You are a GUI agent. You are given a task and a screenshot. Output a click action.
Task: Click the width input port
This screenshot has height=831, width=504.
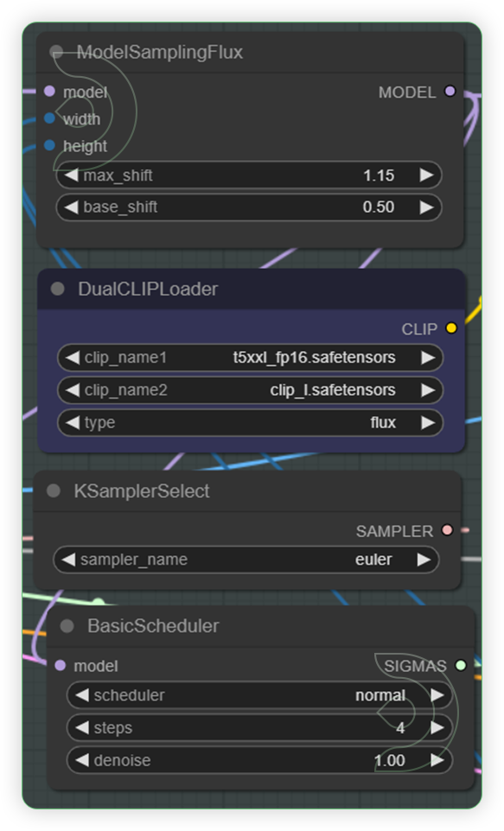(50, 119)
